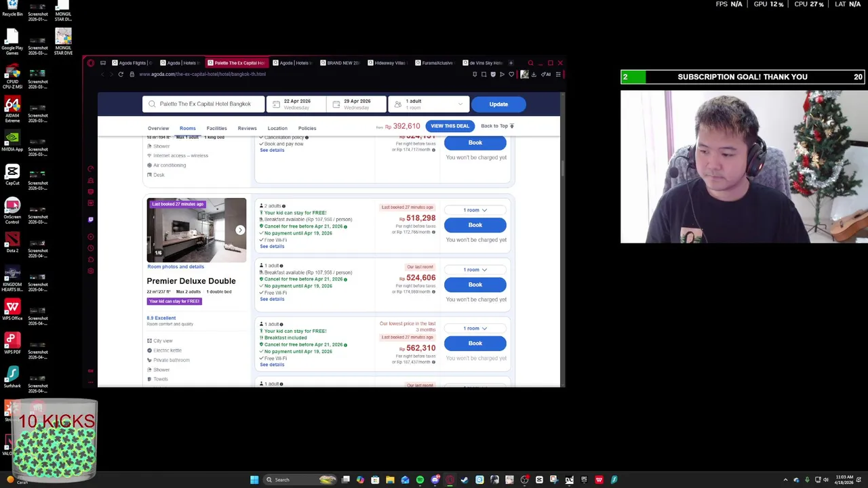This screenshot has height=488, width=868.
Task: Select the Rooms section tab
Action: [x=187, y=128]
